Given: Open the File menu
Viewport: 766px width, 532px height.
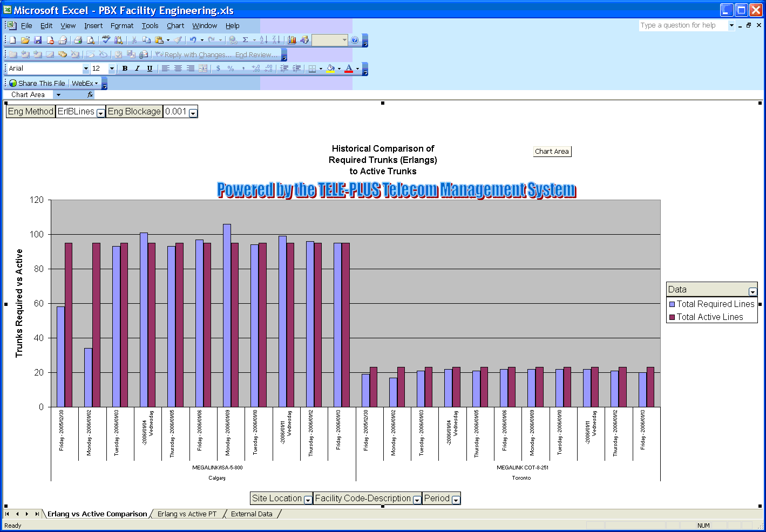Looking at the screenshot, I should click(x=26, y=25).
